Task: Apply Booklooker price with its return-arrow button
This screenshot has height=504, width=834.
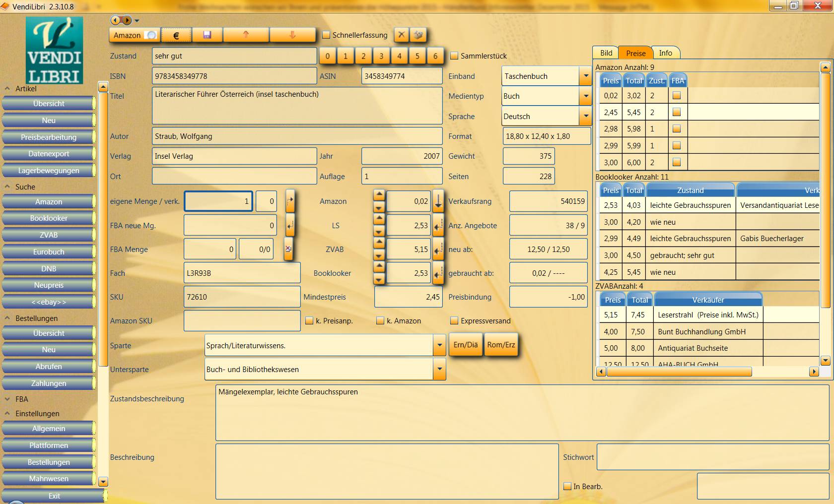Action: pyautogui.click(x=438, y=273)
